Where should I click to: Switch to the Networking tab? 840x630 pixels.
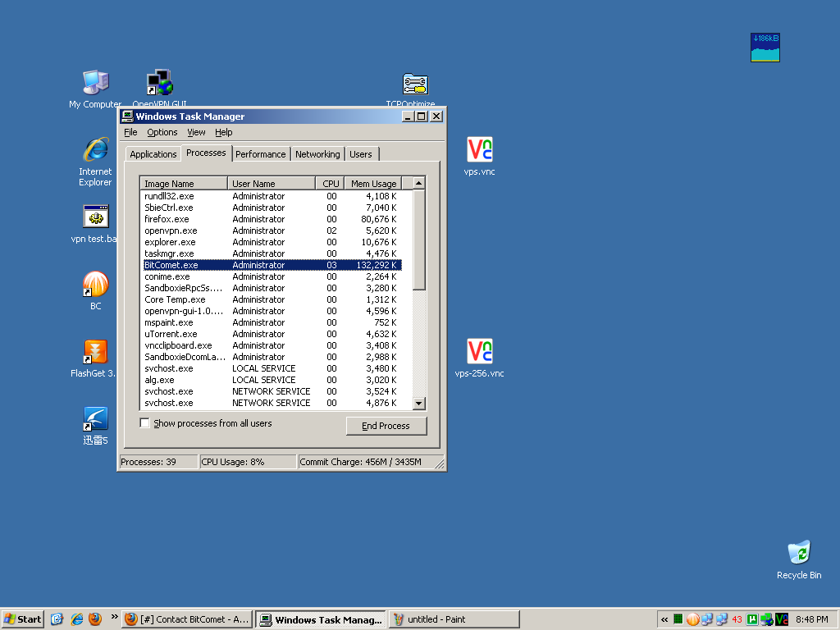317,154
